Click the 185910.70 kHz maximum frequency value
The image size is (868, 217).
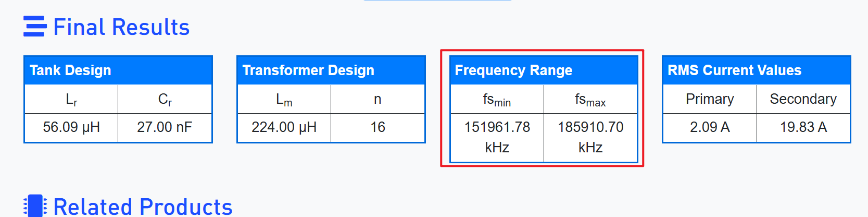590,137
